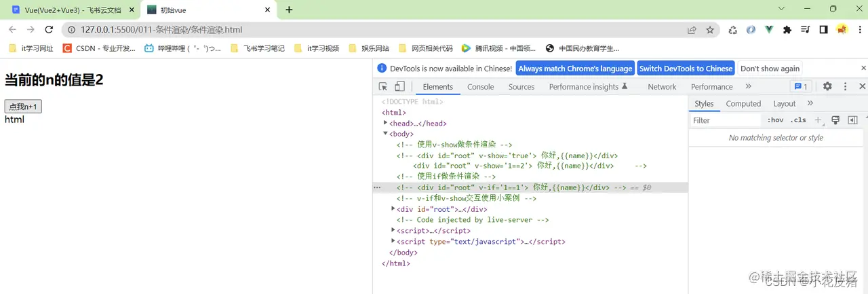The width and height of the screenshot is (868, 294).
Task: Select the inspect element picker tool
Action: [383, 86]
